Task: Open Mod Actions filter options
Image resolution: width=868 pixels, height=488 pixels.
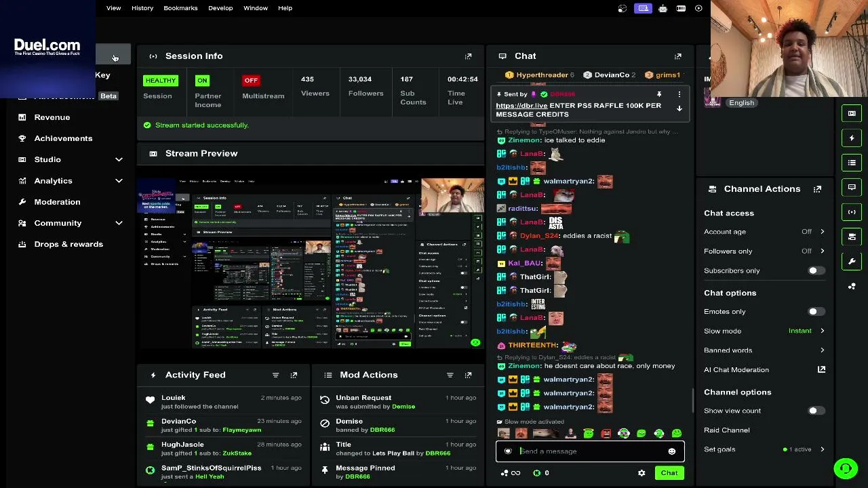Action: click(450, 375)
